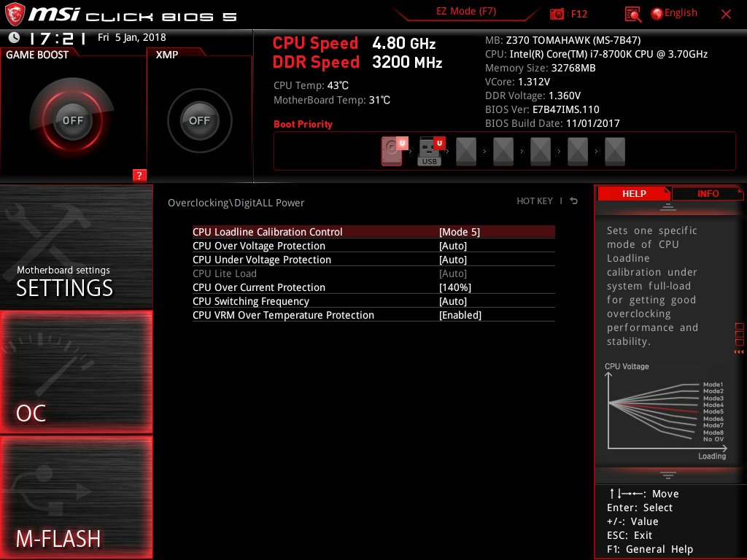Click the greyed CPU Lite Load label
Screen dimensions: 747x560
tap(225, 273)
